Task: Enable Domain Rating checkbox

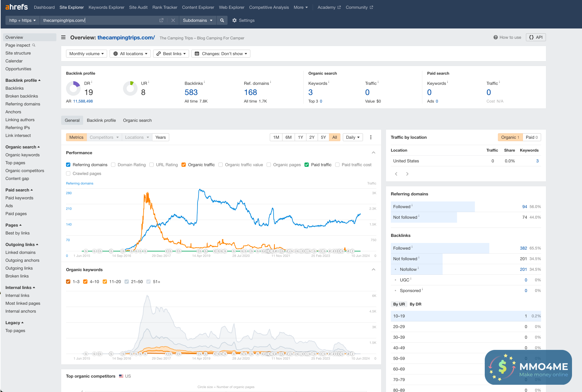Action: (x=113, y=165)
